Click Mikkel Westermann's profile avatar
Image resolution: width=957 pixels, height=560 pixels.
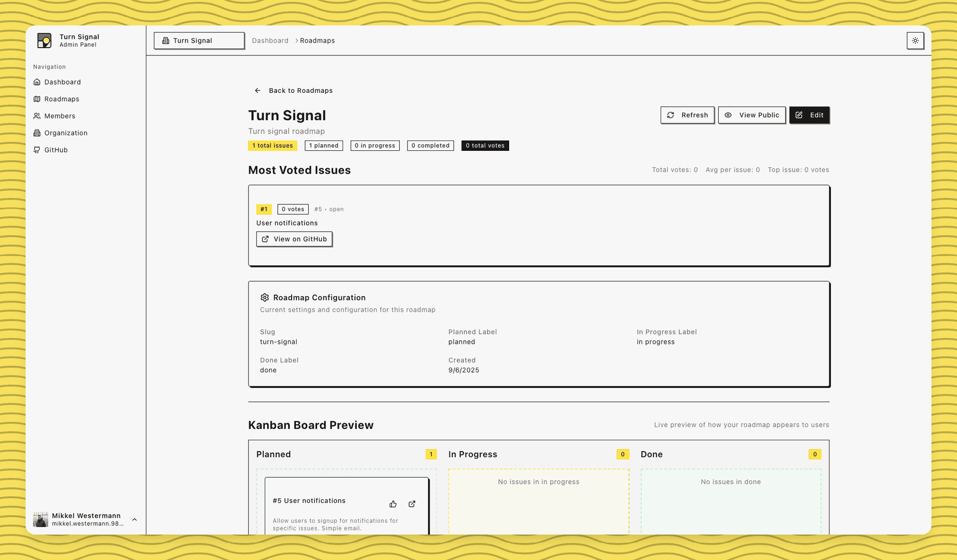(x=40, y=519)
